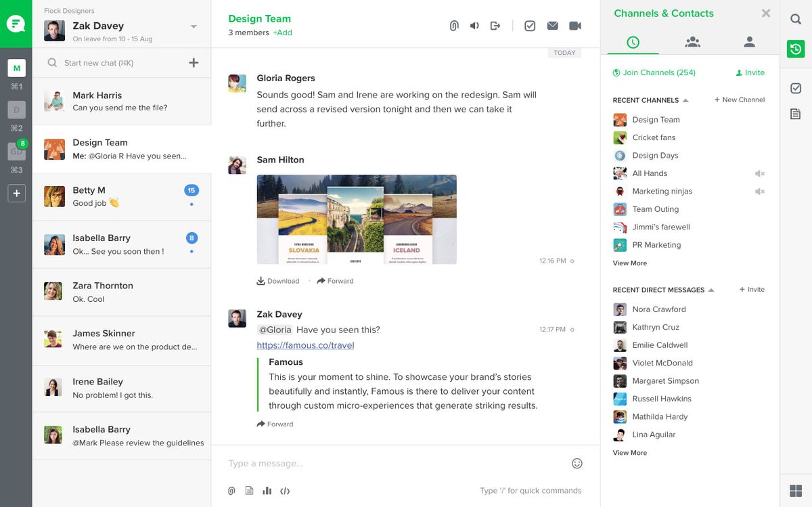Unmute the All Hands channel
812x507 pixels.
point(760,173)
